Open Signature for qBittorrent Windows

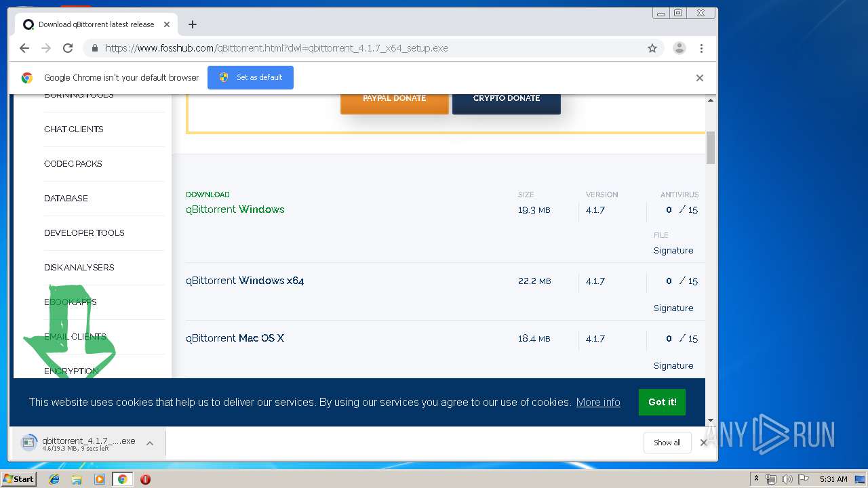coord(673,250)
